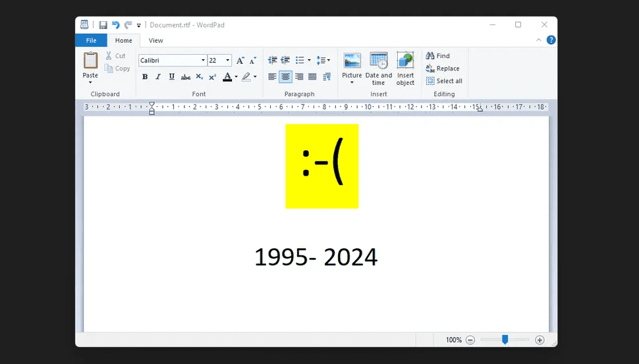Open WordPad Help question mark icon
Viewport: 639px width, 364px height.
click(551, 40)
